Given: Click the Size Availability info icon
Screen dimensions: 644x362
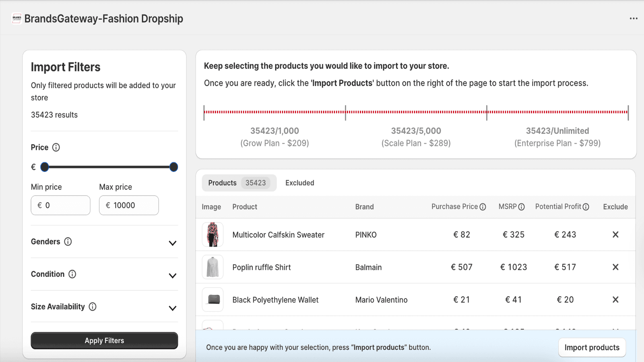Looking at the screenshot, I should click(x=93, y=306).
